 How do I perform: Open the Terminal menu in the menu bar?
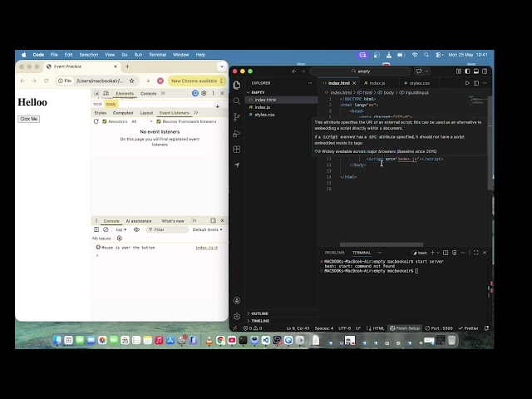point(157,55)
